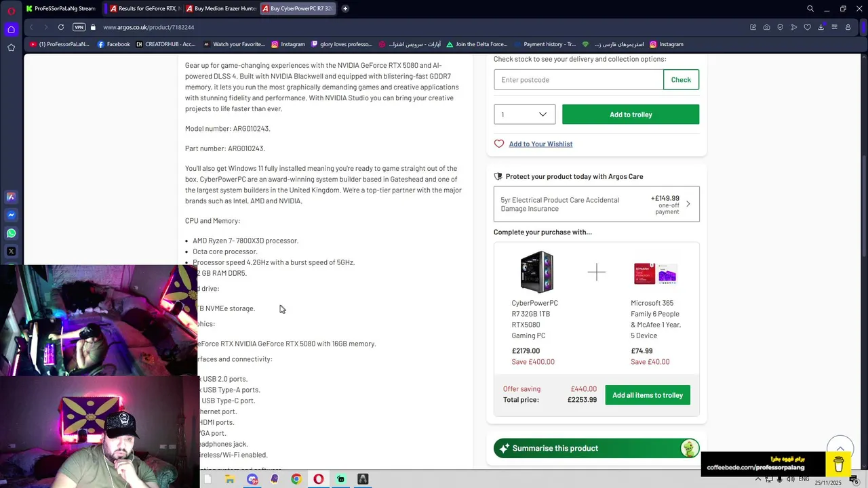The width and height of the screenshot is (868, 488).
Task: Open the quantity dropdown showing 1
Action: point(524,115)
